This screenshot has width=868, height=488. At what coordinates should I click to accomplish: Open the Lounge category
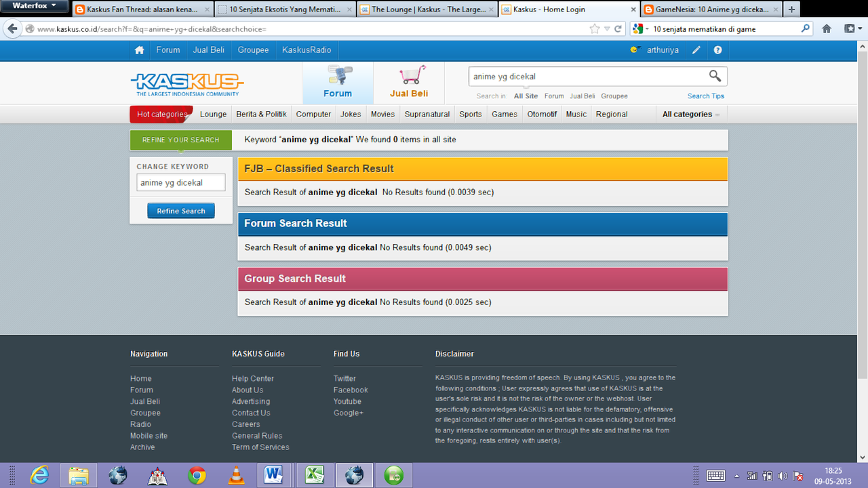(213, 114)
